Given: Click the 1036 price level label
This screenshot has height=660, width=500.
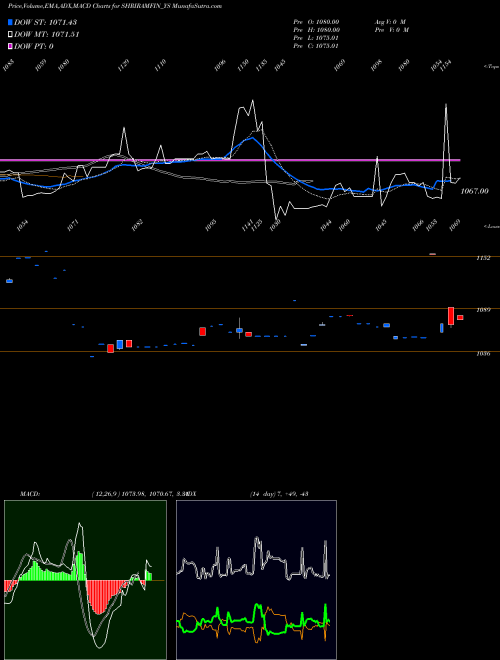Looking at the screenshot, I should click(483, 354).
